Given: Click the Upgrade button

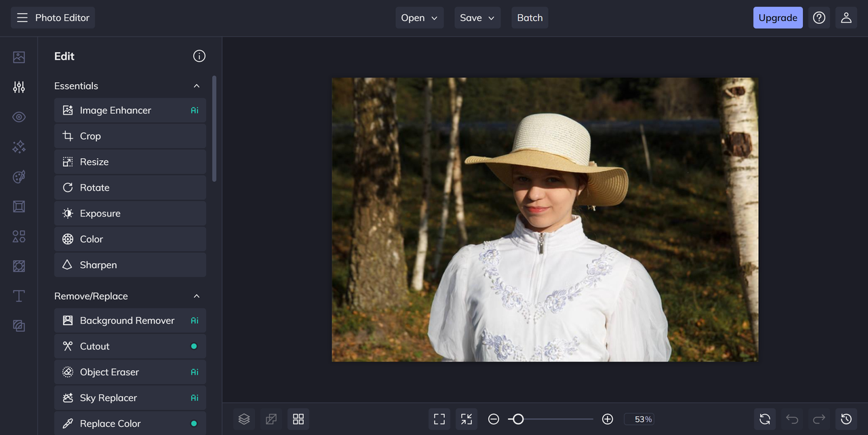Looking at the screenshot, I should (x=778, y=18).
